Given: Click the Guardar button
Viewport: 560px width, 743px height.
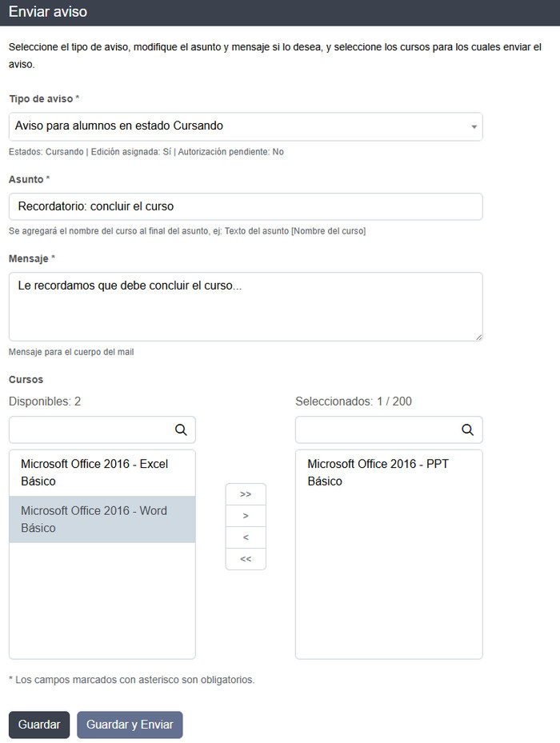Looking at the screenshot, I should click(x=39, y=725).
